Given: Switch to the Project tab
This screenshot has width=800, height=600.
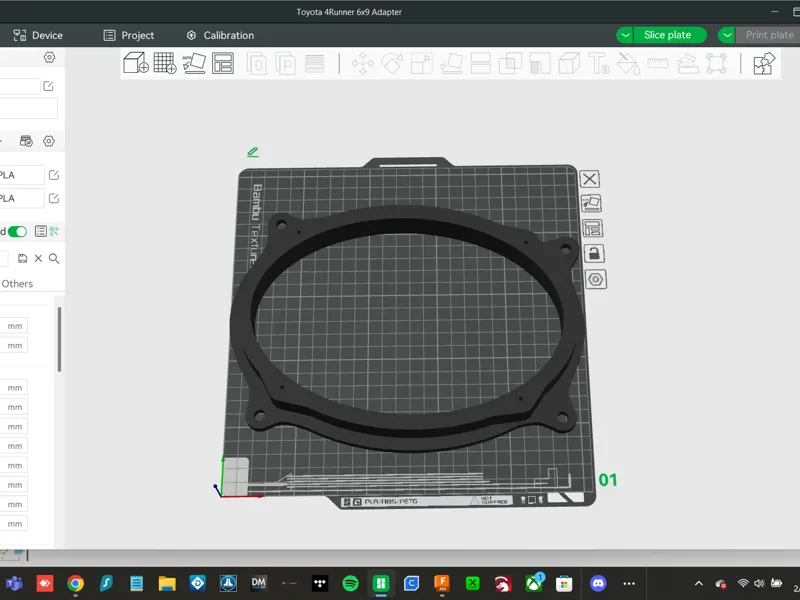Looking at the screenshot, I should click(x=129, y=35).
